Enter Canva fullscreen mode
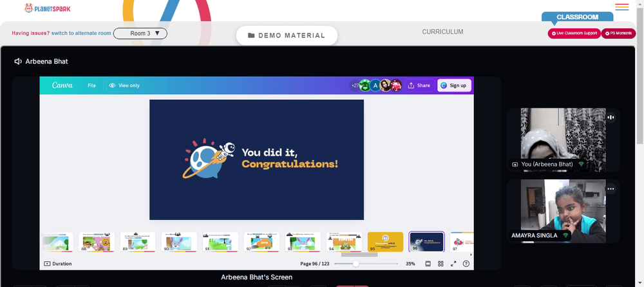Image resolution: width=644 pixels, height=287 pixels. 453,264
